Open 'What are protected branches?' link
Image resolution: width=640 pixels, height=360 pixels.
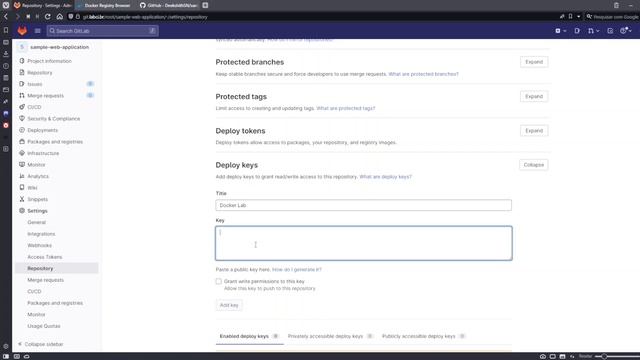coord(423,74)
